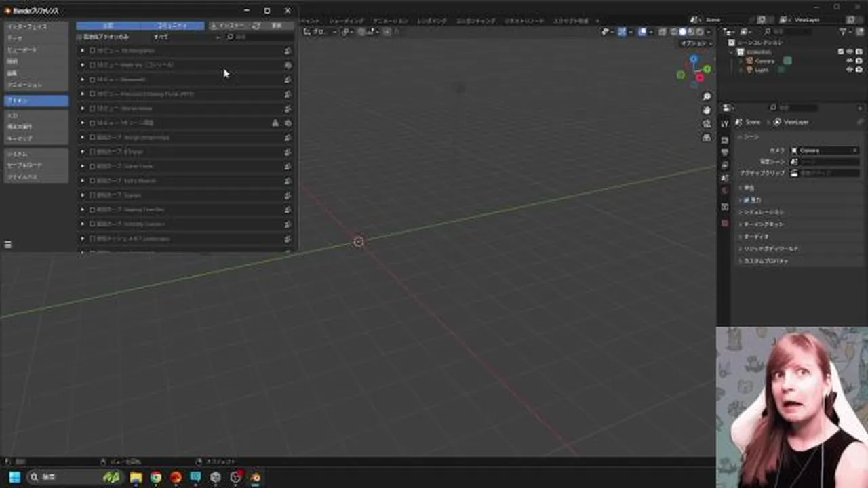
Task: Expand the Stored Views addon row
Action: (82, 108)
